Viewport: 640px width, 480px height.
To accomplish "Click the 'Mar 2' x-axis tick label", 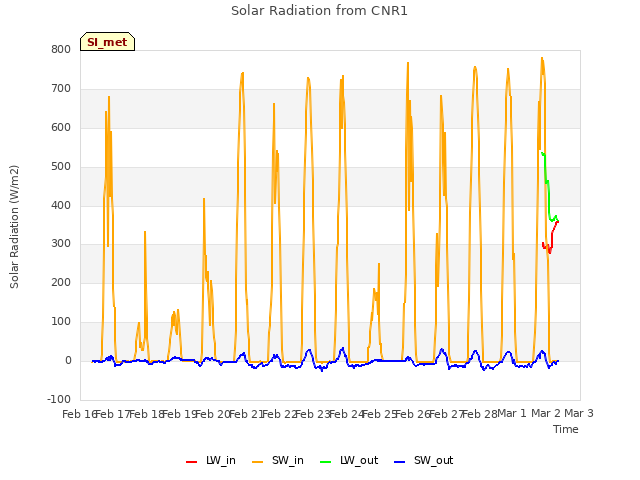I will (x=546, y=413).
